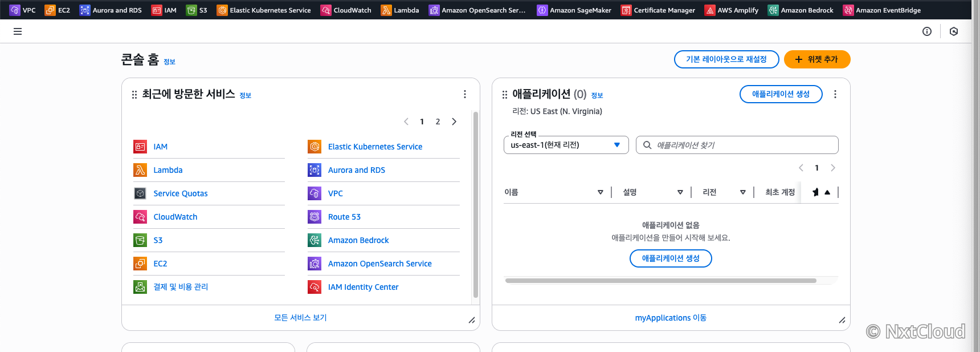The width and height of the screenshot is (980, 352).
Task: Click 정보 link beside 최근에 방문한 서비스
Action: [x=245, y=95]
